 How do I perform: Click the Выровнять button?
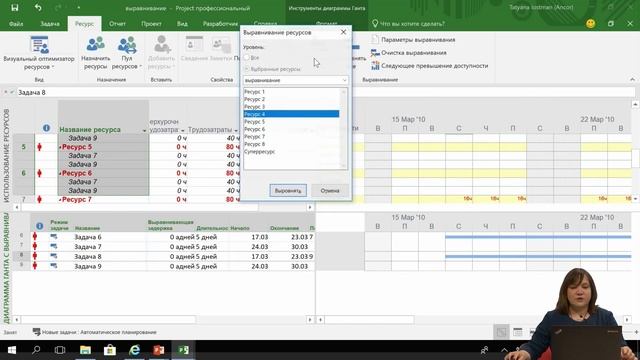coord(288,191)
